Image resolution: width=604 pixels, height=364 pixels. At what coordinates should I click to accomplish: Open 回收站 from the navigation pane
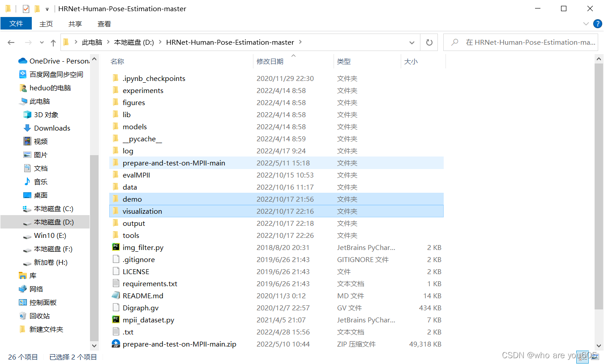39,316
